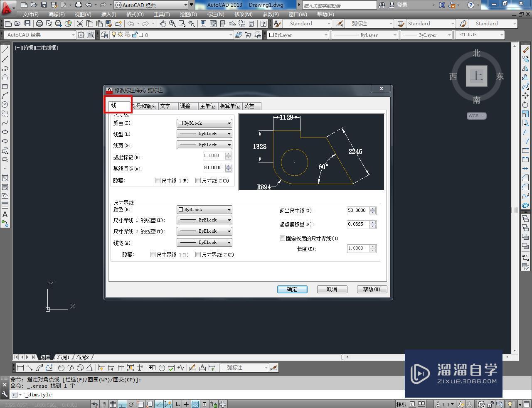Toggle Ortho mode in status bar
Image resolution: width=532 pixels, height=408 pixels.
coord(122,404)
